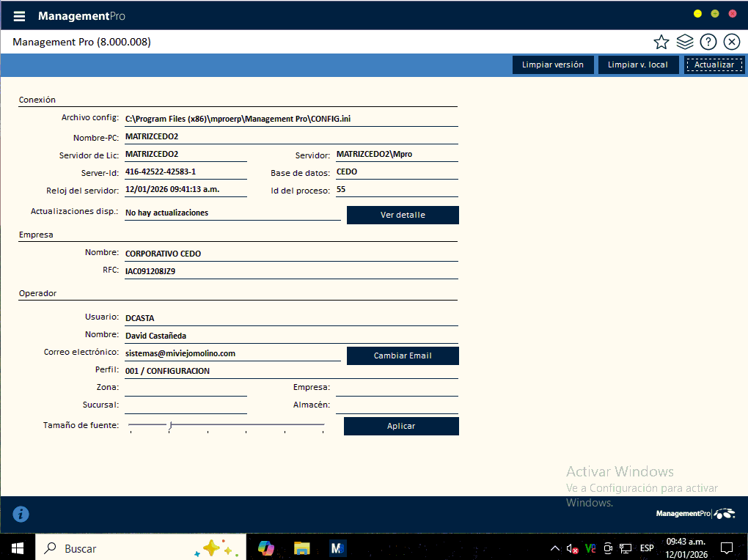The image size is (748, 560).
Task: Click the Tamaño de fuente slider handle
Action: coord(170,424)
